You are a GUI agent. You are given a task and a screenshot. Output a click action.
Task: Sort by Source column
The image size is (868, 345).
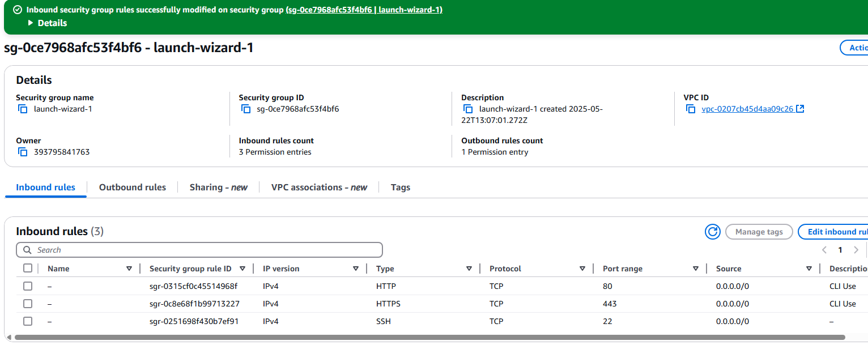pyautogui.click(x=809, y=269)
